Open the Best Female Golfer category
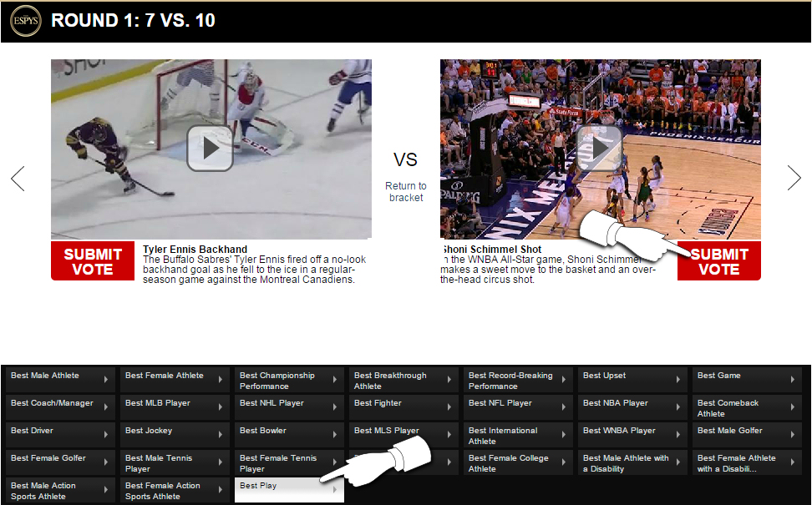The width and height of the screenshot is (812, 505). 60,462
